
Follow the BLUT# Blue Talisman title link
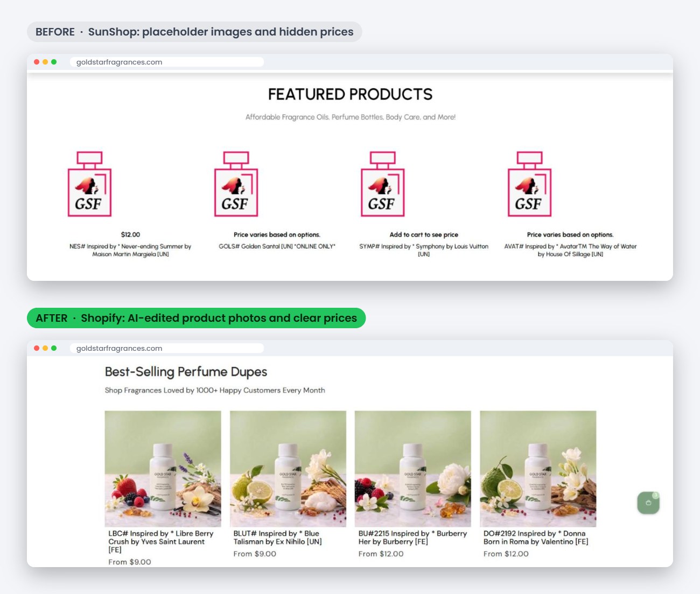pyautogui.click(x=277, y=538)
